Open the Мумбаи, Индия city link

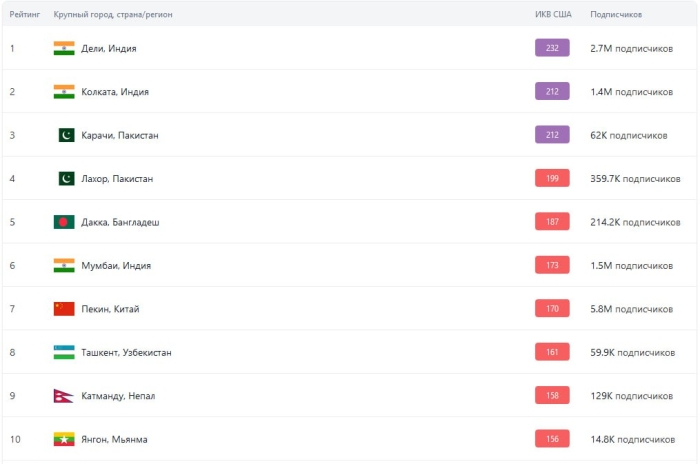click(116, 265)
